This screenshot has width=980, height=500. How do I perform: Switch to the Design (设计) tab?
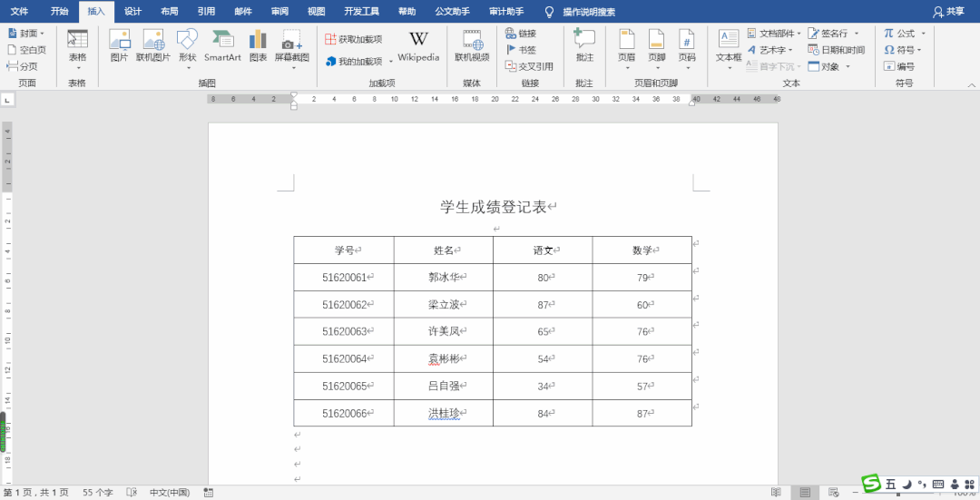(132, 11)
